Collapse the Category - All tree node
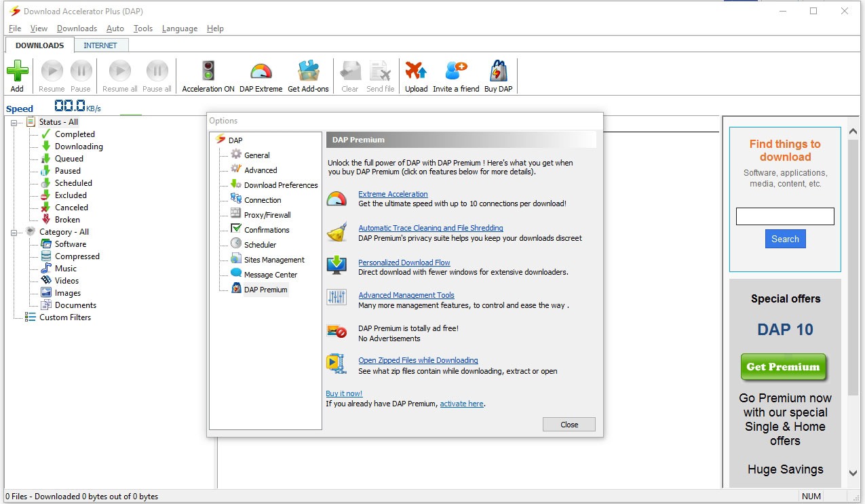This screenshot has height=504, width=865. tap(14, 233)
